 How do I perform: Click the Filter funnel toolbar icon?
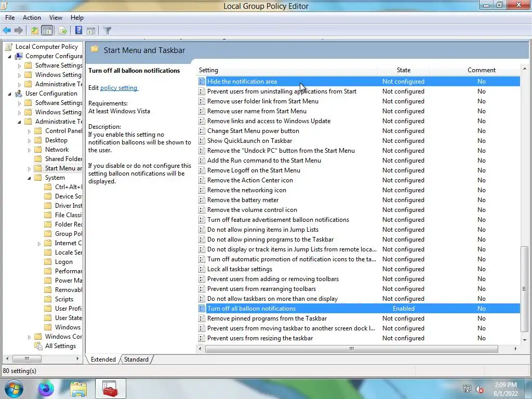(x=107, y=31)
